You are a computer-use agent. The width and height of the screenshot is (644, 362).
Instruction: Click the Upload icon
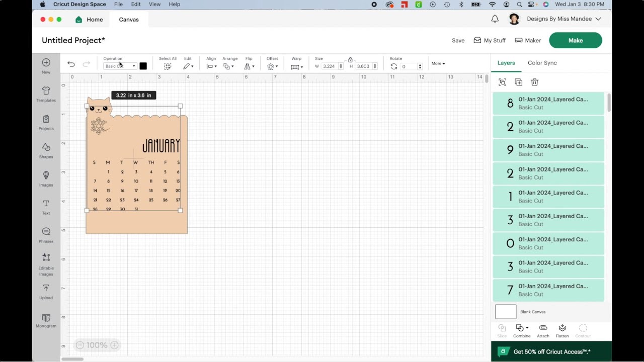46,292
